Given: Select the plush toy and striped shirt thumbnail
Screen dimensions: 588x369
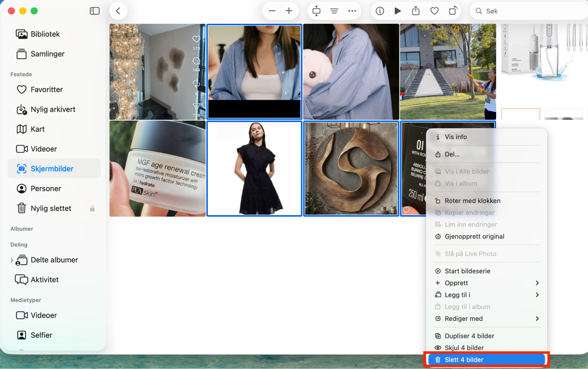Looking at the screenshot, I should point(351,72).
